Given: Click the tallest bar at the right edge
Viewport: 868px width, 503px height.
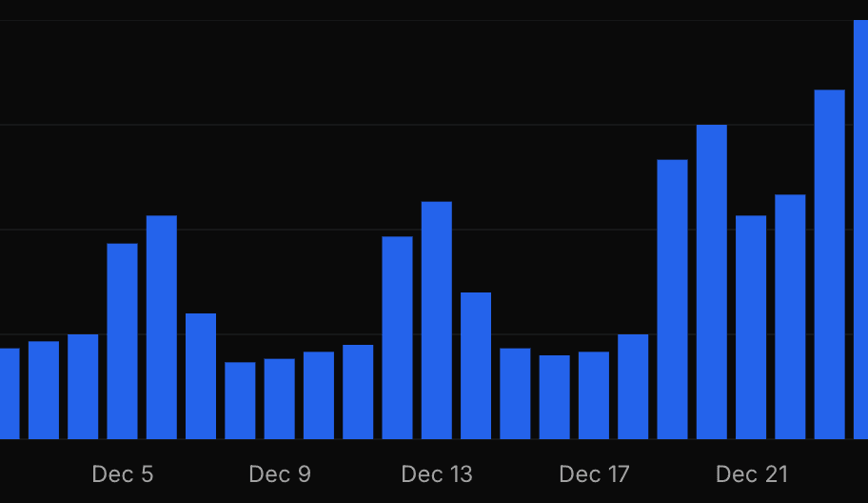Looking at the screenshot, I should click(x=860, y=229).
